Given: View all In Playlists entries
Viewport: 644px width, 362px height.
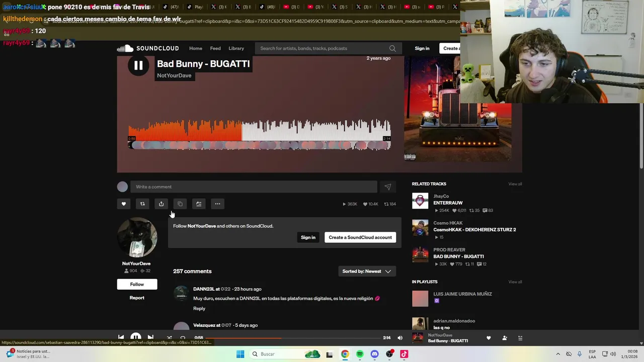Looking at the screenshot, I should (515, 282).
